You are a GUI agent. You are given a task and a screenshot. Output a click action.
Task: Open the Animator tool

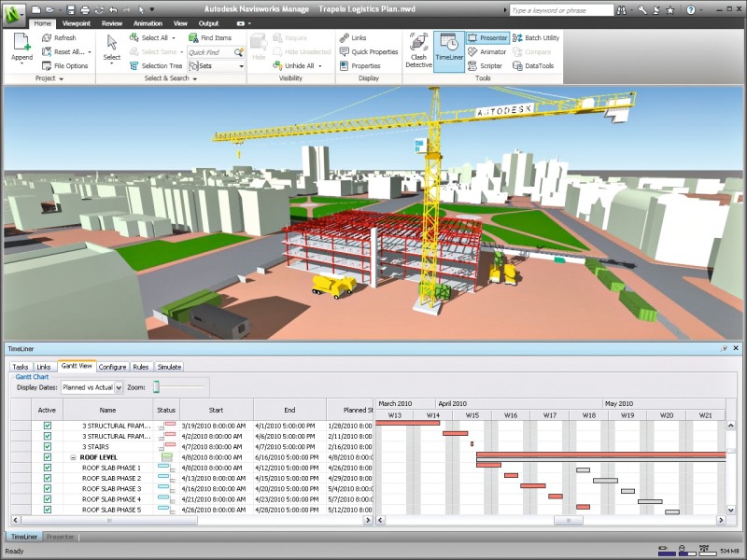[x=487, y=51]
